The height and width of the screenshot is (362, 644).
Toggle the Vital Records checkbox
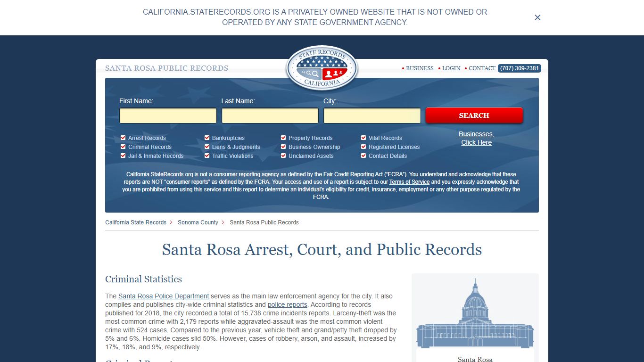363,138
